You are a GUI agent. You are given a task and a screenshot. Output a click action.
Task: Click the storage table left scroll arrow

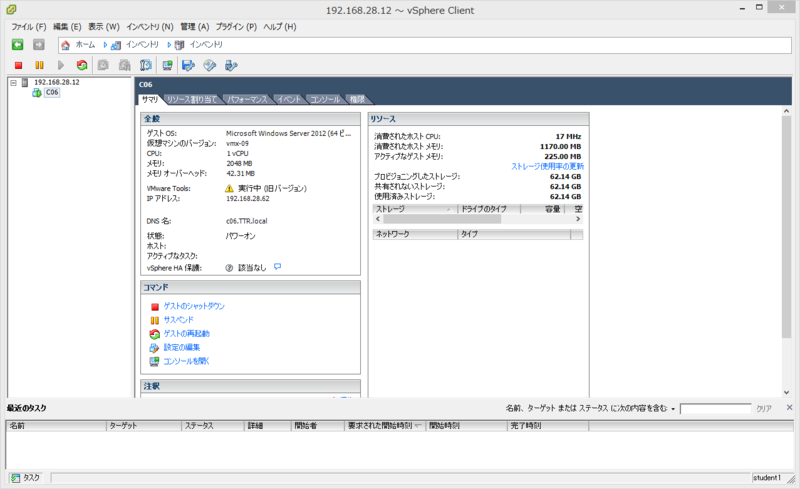pos(378,219)
